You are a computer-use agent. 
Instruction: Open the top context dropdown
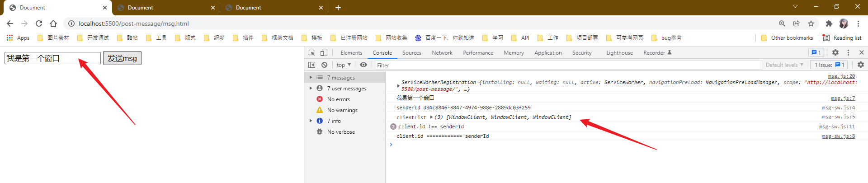coord(344,65)
